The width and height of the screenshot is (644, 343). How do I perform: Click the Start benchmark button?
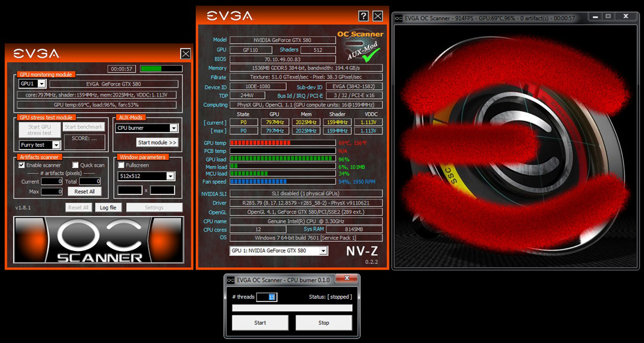[x=84, y=127]
